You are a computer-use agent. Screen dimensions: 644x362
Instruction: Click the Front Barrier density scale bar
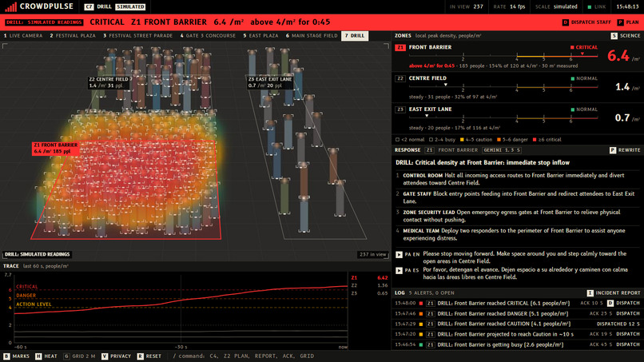tap(503, 56)
